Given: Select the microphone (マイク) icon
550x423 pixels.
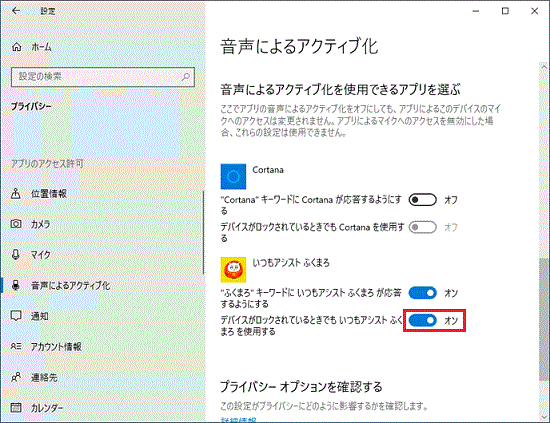Looking at the screenshot, I should 16,254.
